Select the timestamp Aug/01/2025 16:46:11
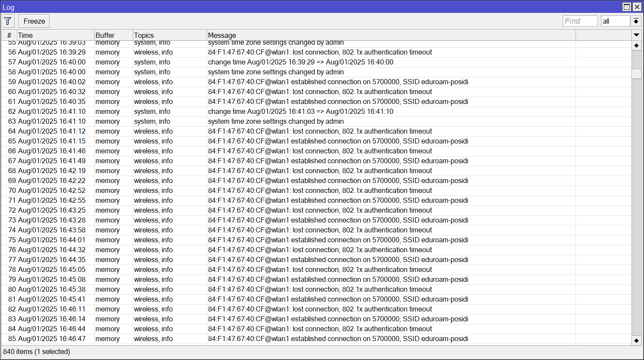 52,309
